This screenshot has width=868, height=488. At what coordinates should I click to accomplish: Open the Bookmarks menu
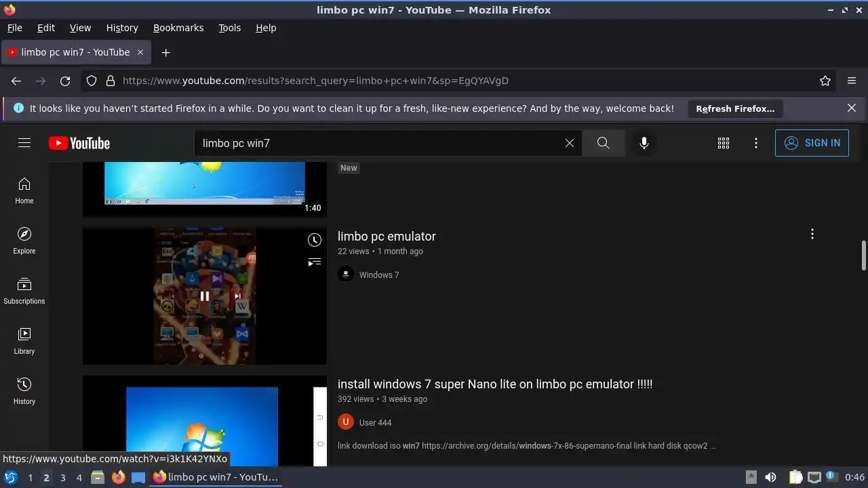(178, 28)
